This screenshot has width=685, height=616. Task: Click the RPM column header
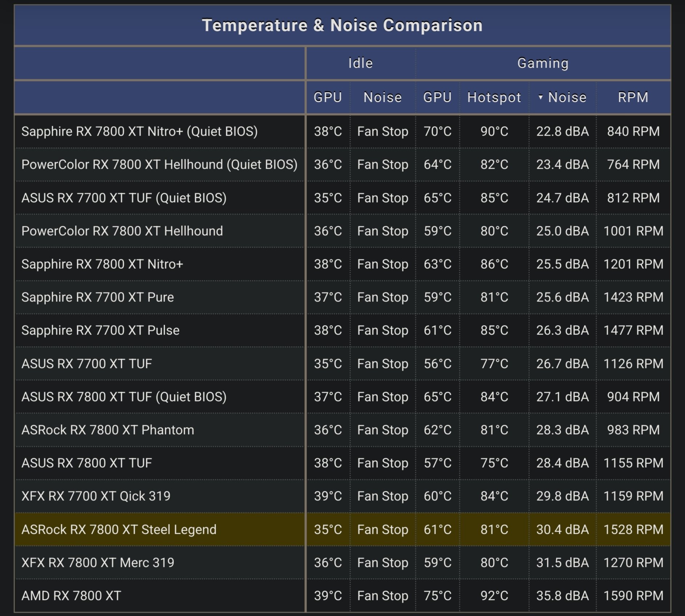pyautogui.click(x=633, y=97)
